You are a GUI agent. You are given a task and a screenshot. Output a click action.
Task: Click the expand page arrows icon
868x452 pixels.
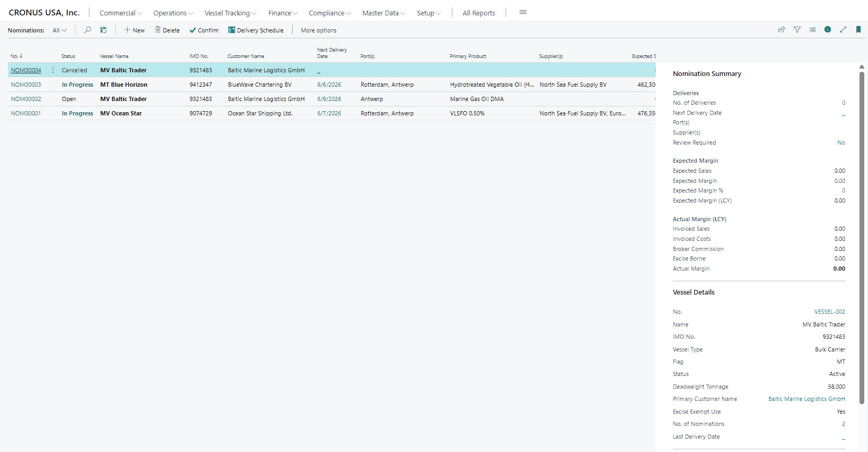pos(843,30)
